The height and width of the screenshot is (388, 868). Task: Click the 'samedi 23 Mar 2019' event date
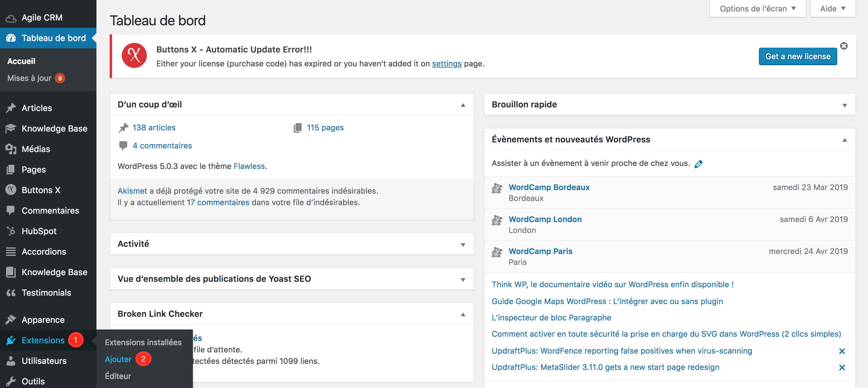click(810, 187)
